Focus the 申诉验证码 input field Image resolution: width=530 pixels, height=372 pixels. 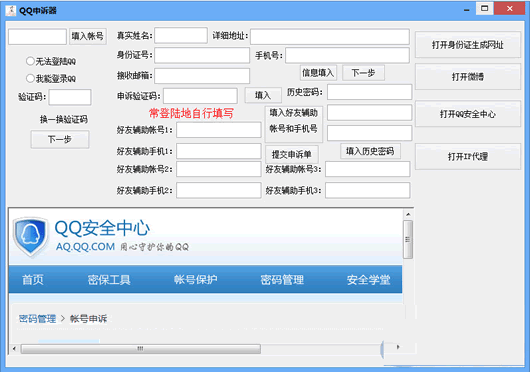[x=200, y=96]
